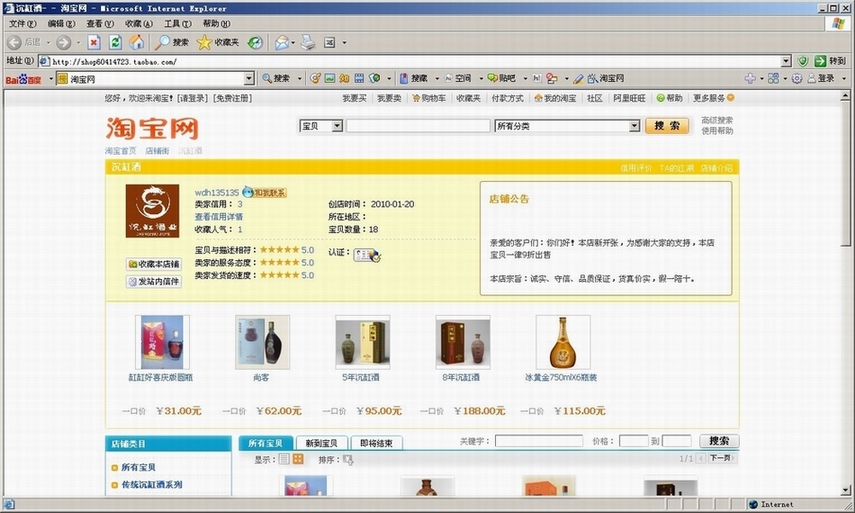Click the 收藏本店铺 button
The image size is (855, 513).
153,264
